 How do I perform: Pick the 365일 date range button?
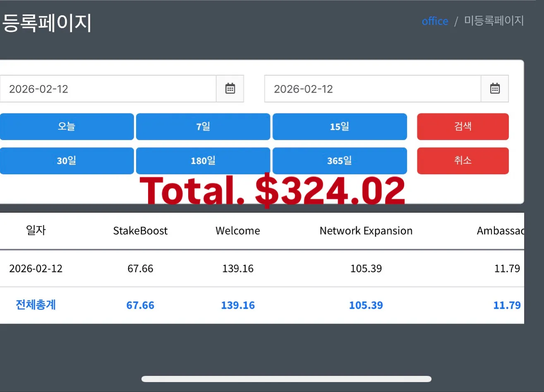340,161
